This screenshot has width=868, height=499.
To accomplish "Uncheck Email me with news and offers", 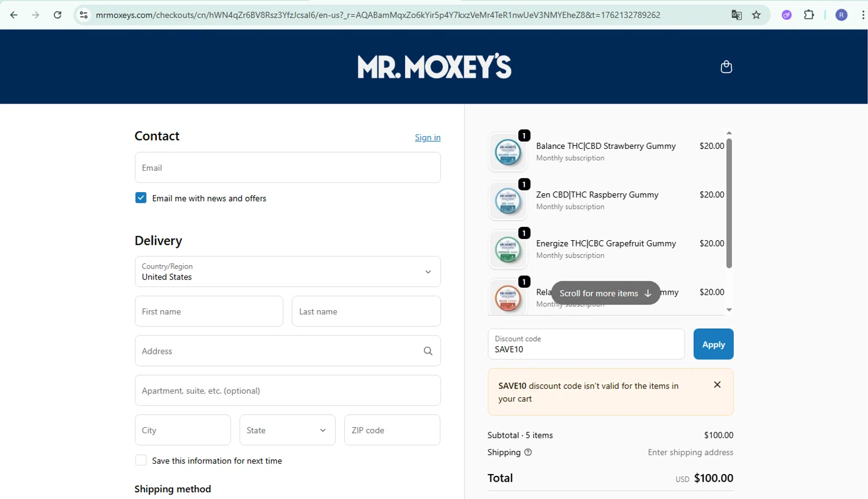I will point(141,198).
